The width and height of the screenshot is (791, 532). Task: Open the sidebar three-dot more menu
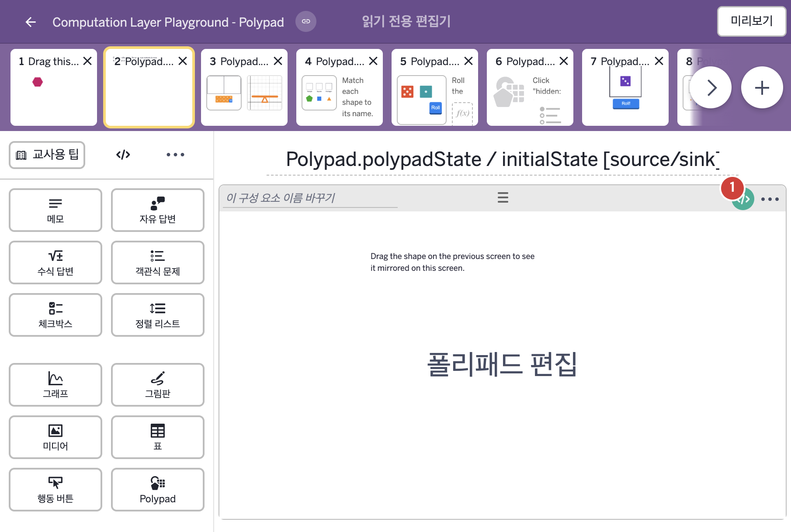pyautogui.click(x=175, y=155)
